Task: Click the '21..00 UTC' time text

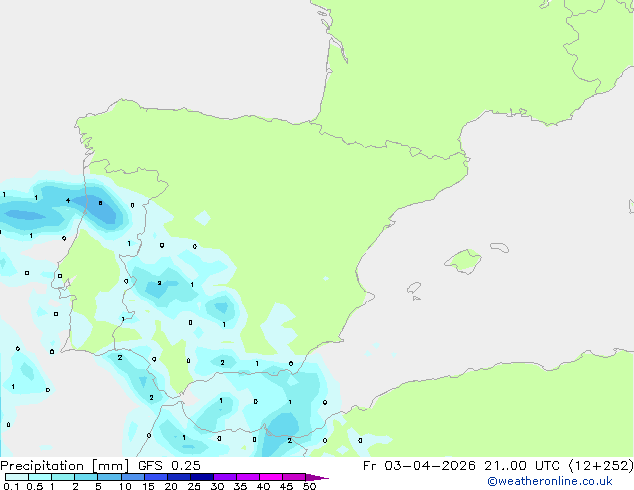Action: click(x=522, y=466)
